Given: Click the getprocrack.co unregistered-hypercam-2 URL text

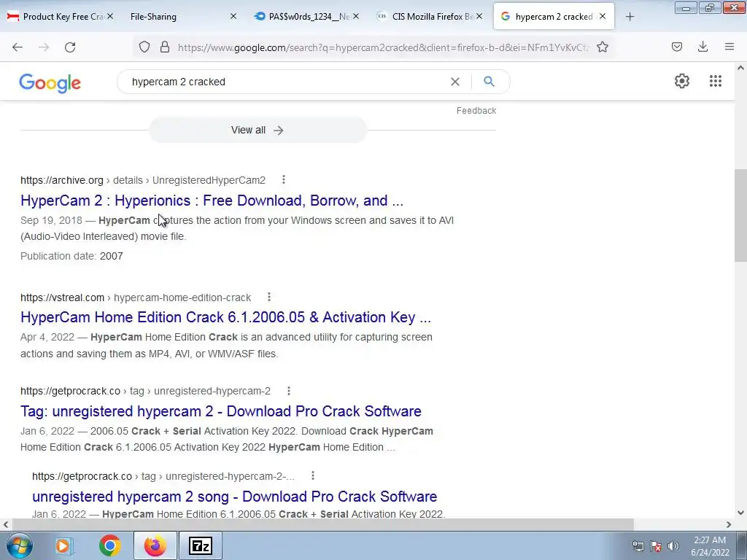Looking at the screenshot, I should (x=145, y=391).
